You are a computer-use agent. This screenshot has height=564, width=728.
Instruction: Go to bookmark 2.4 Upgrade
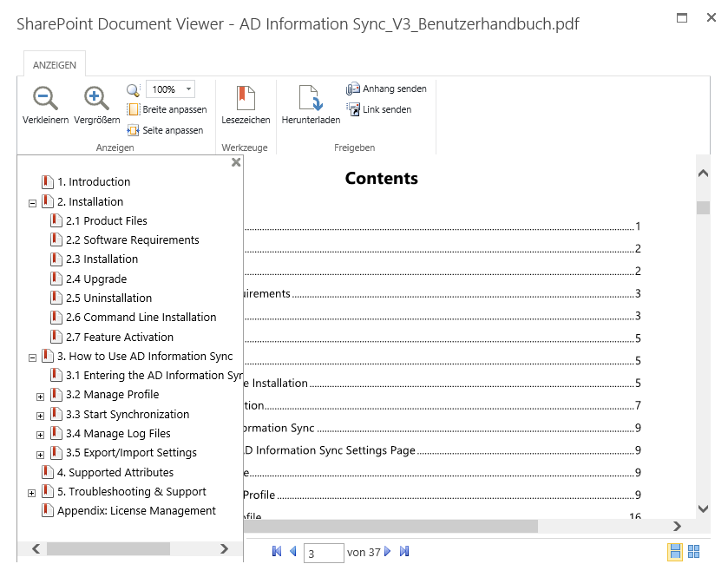pyautogui.click(x=96, y=279)
